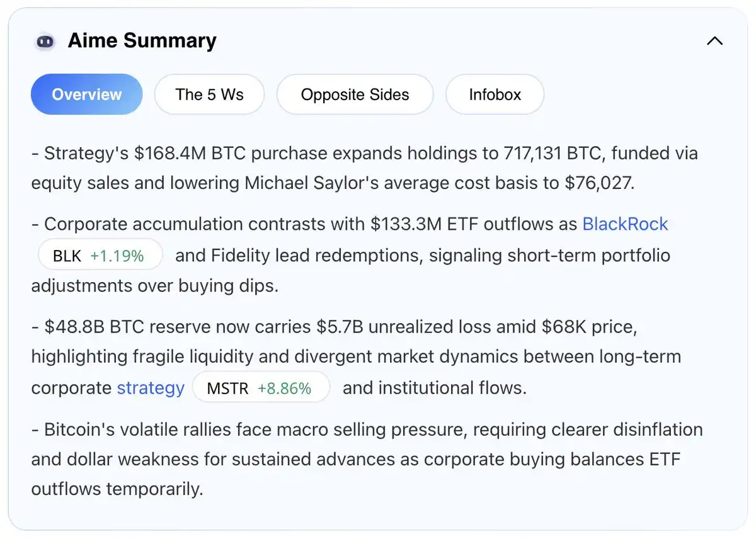The image size is (756, 539).
Task: Open the Opposite Sides tab
Action: (355, 94)
